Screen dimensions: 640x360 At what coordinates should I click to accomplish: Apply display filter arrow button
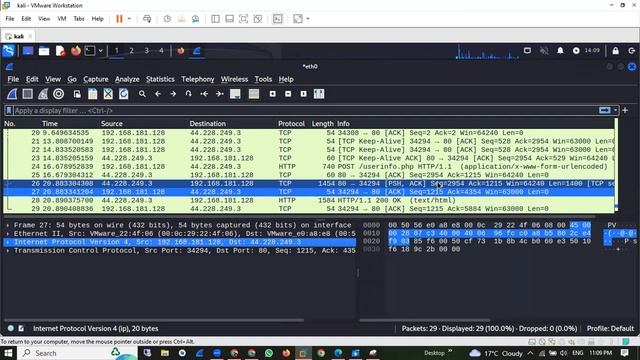[x=604, y=110]
